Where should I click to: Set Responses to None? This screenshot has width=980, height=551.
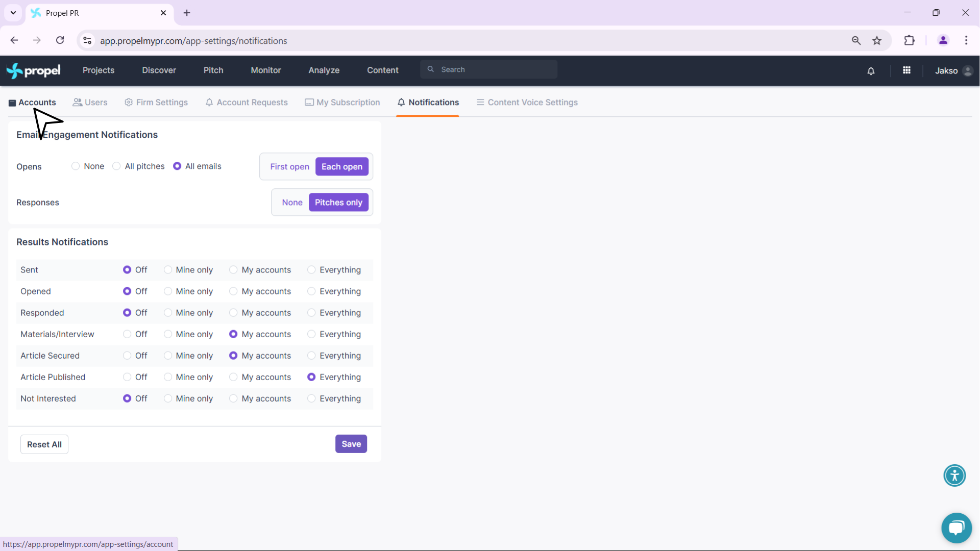click(x=292, y=203)
